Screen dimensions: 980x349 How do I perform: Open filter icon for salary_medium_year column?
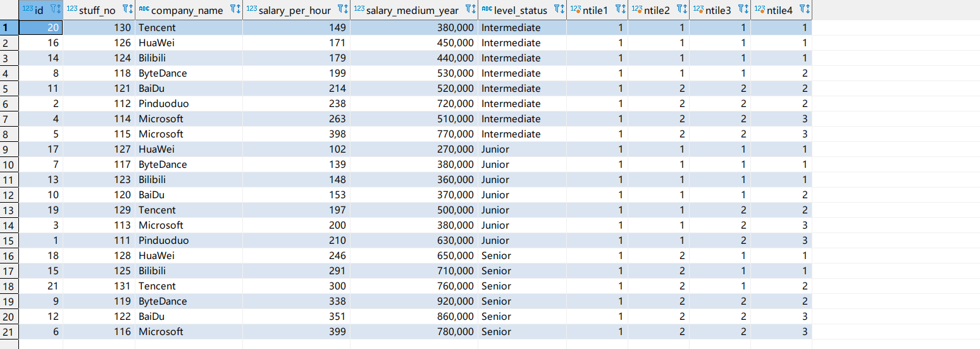[468, 10]
